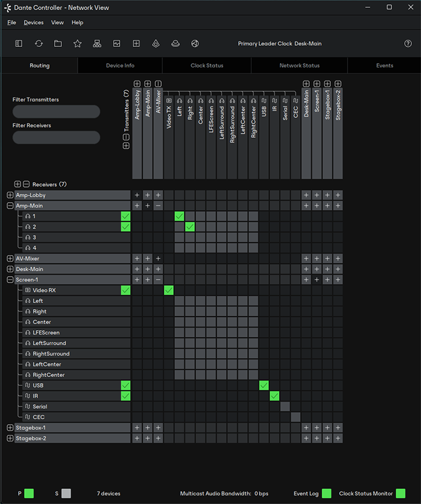
Task: Open the View menu
Action: [x=57, y=22]
